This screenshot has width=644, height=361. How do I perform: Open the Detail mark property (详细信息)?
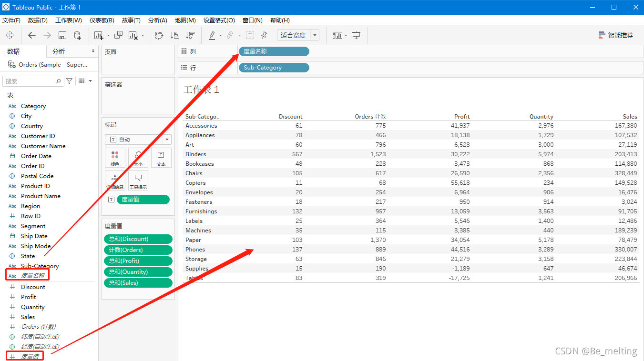115,181
